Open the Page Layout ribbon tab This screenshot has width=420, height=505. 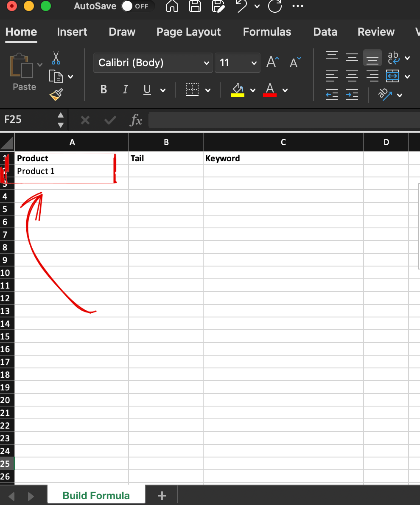pos(188,32)
